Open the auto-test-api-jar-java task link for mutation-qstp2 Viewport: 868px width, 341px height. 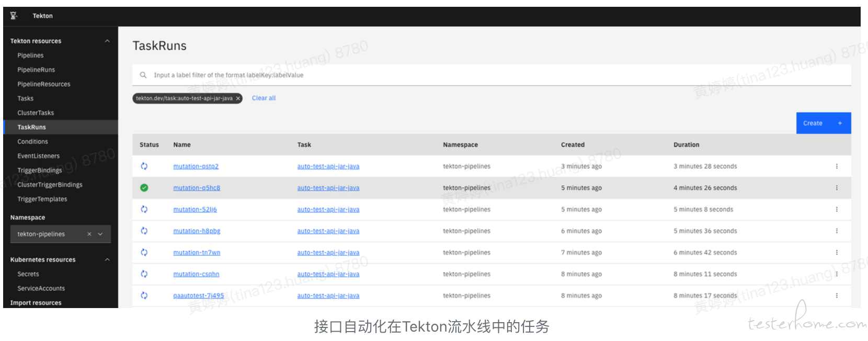coord(328,166)
